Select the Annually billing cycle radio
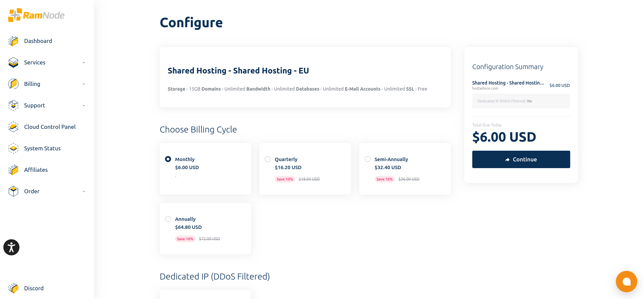The image size is (644, 299). pyautogui.click(x=168, y=219)
